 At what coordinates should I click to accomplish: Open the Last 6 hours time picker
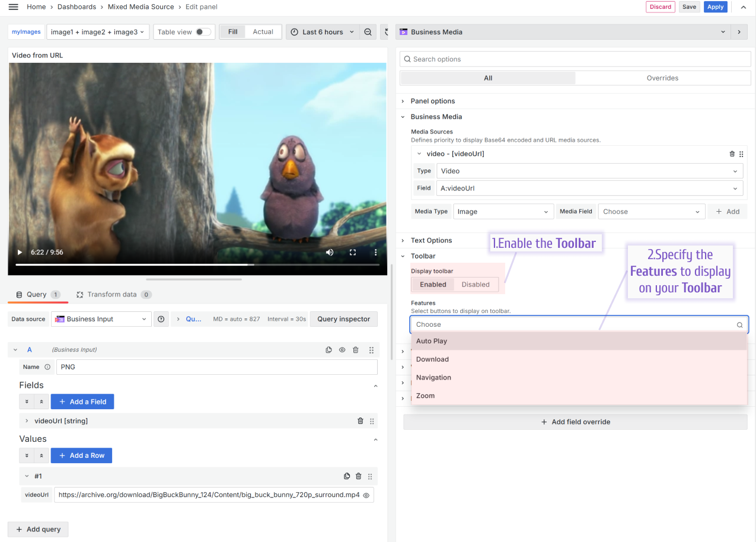(323, 32)
